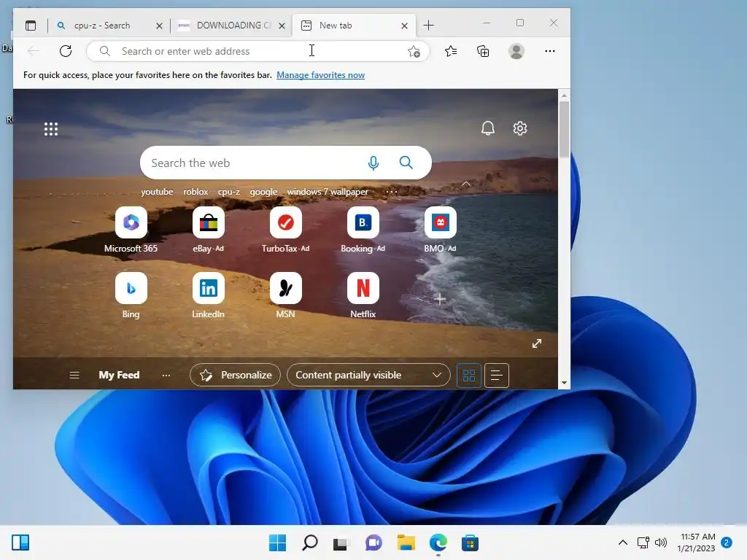Close the New tab tab
747x560 pixels.
click(x=404, y=26)
